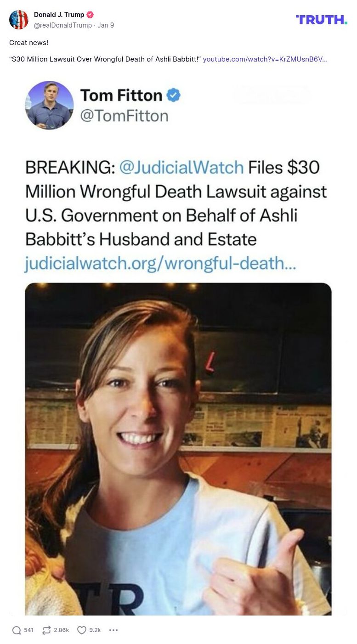Screen dimensions: 357x644
Task: Open Donald J. Trump's profile avatar
Action: [x=19, y=20]
